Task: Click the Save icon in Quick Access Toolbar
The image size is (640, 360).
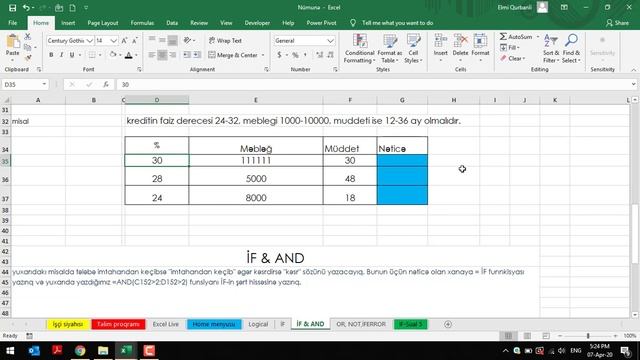Action: tap(12, 8)
